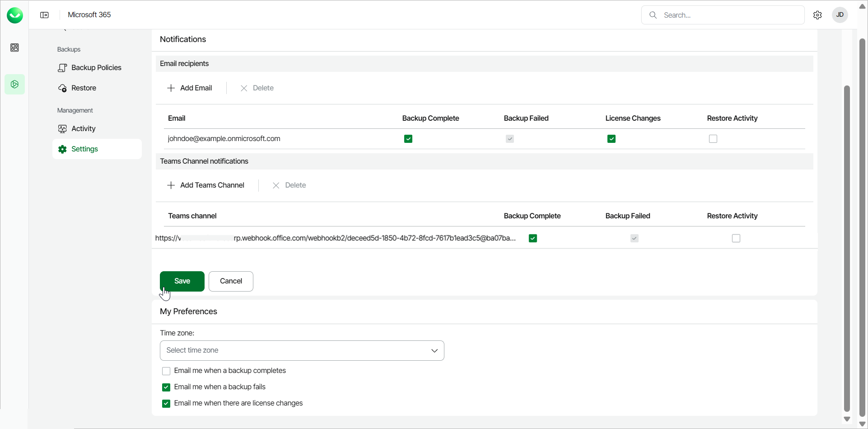Go to the Activity page
The height and width of the screenshot is (429, 868).
[84, 129]
